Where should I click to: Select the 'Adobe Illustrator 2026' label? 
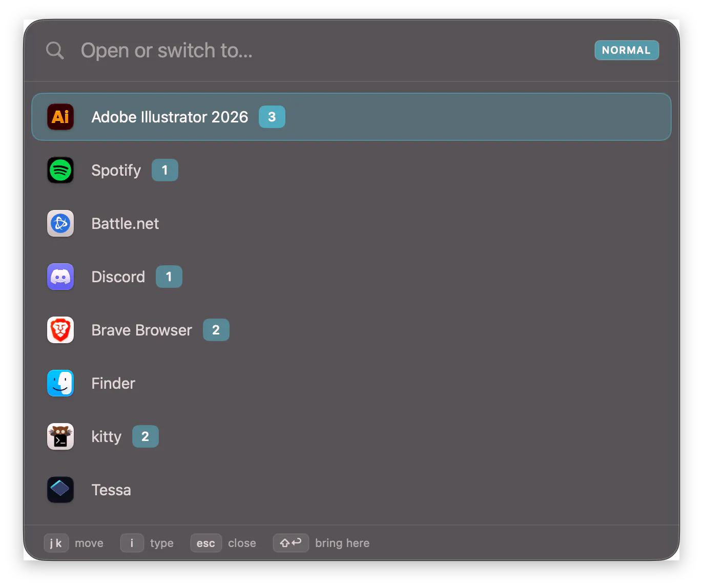click(170, 117)
